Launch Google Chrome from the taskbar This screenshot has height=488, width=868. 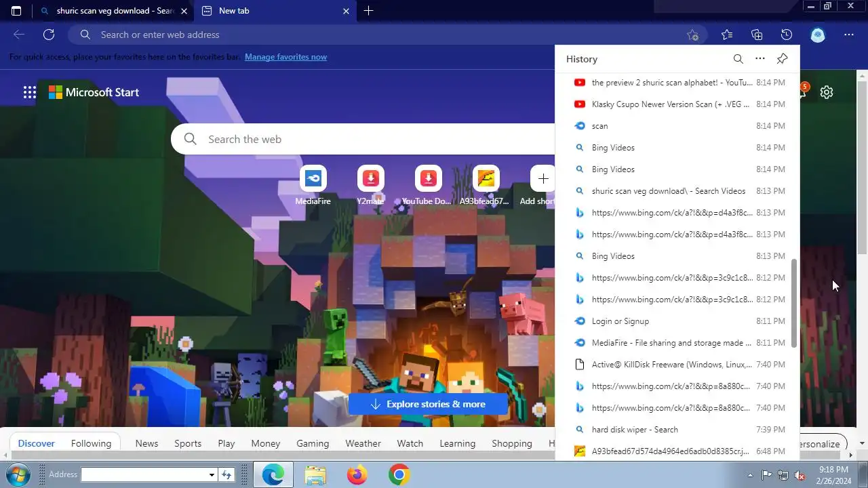coord(399,474)
